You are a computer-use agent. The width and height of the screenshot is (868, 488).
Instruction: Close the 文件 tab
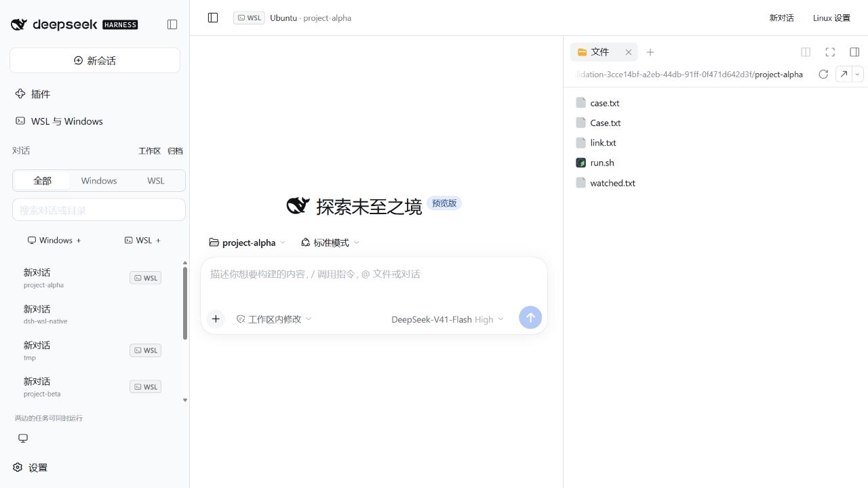629,52
